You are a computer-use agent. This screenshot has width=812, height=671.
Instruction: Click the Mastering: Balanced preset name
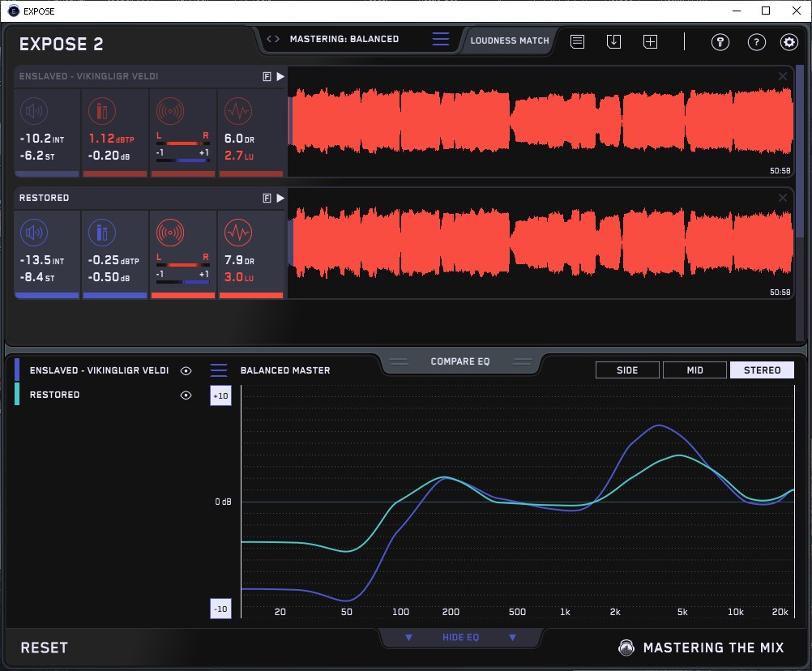344,39
